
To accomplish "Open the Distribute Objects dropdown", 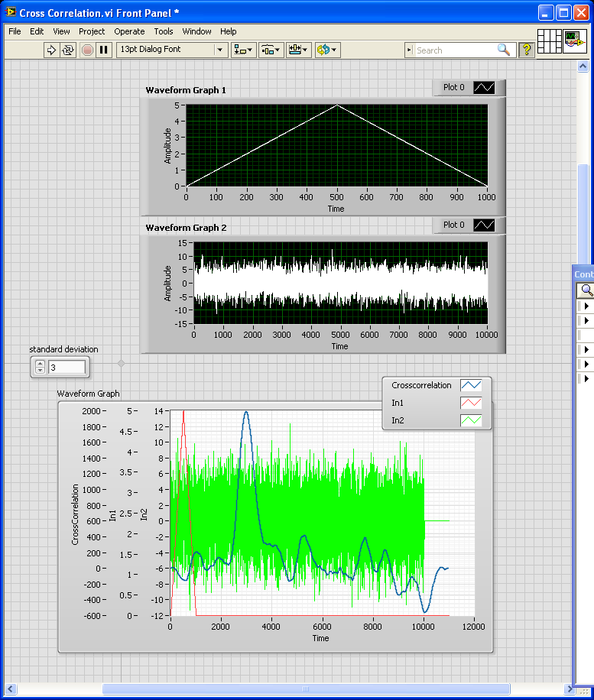I will tap(271, 50).
